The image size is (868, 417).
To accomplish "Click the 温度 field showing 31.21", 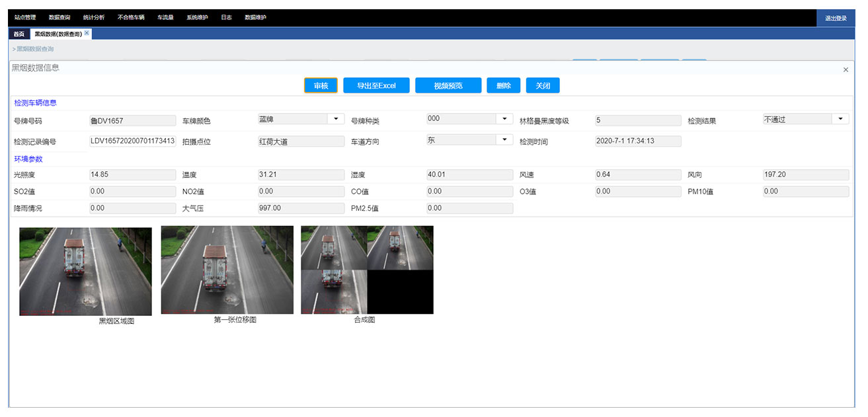I will click(301, 174).
